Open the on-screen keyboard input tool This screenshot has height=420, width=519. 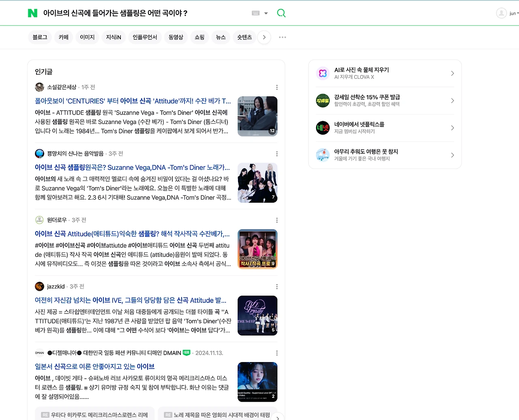255,13
